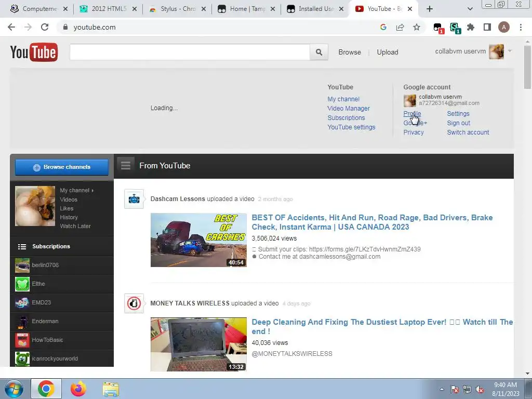Expand the My channel arrow in sidebar

tap(92, 191)
